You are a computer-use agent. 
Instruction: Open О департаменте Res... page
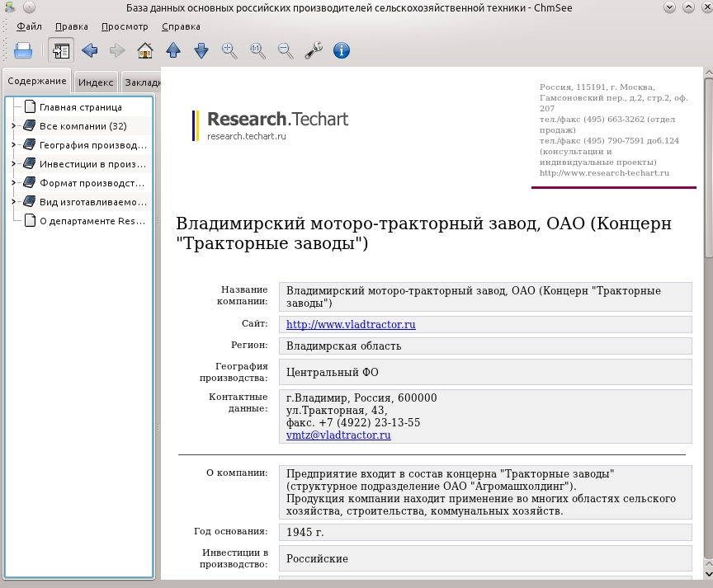click(92, 221)
